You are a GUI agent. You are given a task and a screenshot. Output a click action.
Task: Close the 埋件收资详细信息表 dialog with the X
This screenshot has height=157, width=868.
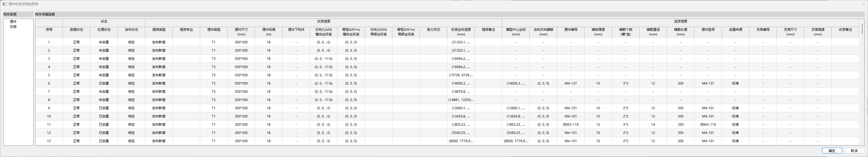point(863,4)
